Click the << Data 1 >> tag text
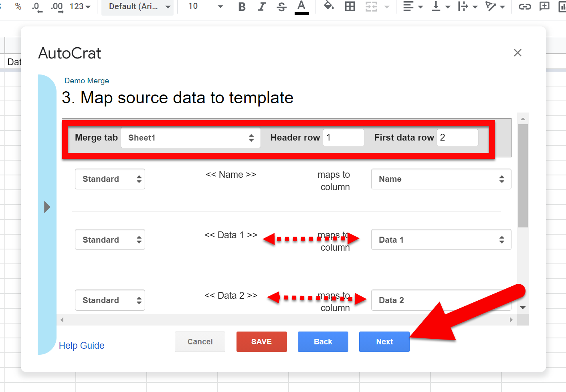Viewport: 566px width, 392px height. click(231, 235)
